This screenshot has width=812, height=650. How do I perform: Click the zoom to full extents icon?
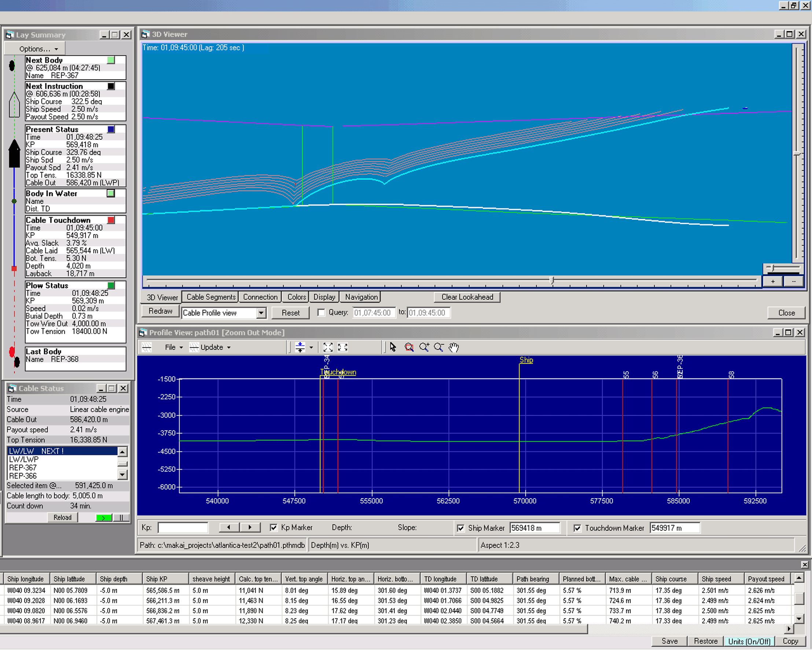tap(328, 347)
